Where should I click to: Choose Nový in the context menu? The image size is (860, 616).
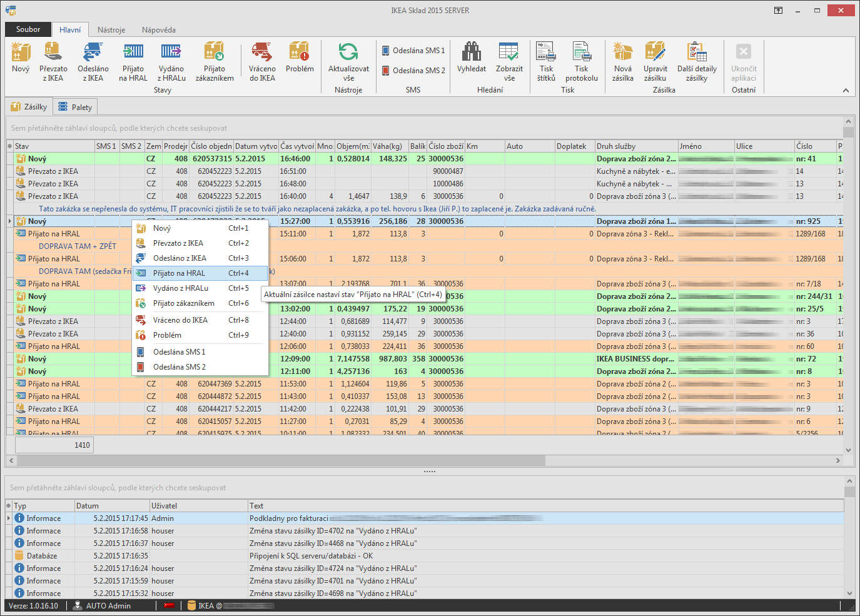pyautogui.click(x=200, y=228)
